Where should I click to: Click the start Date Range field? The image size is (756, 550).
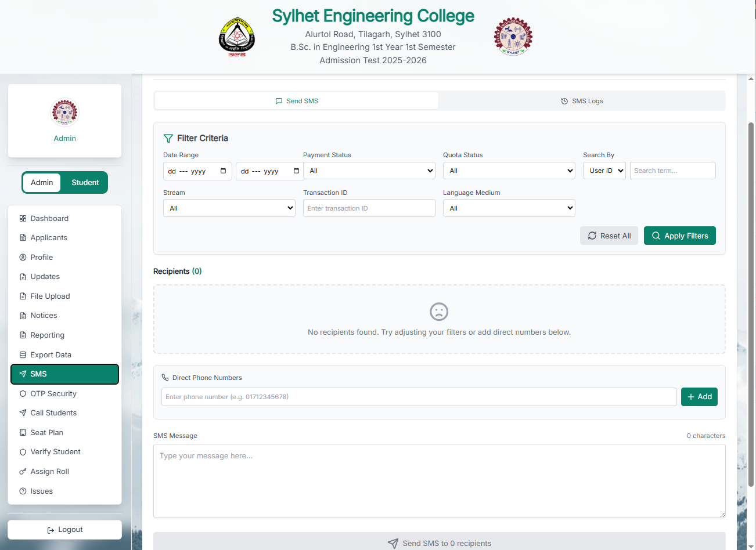[x=197, y=171]
